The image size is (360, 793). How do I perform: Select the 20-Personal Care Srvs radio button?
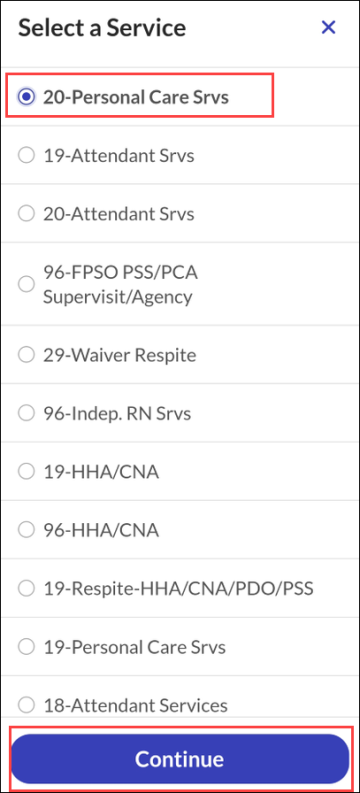pyautogui.click(x=26, y=97)
